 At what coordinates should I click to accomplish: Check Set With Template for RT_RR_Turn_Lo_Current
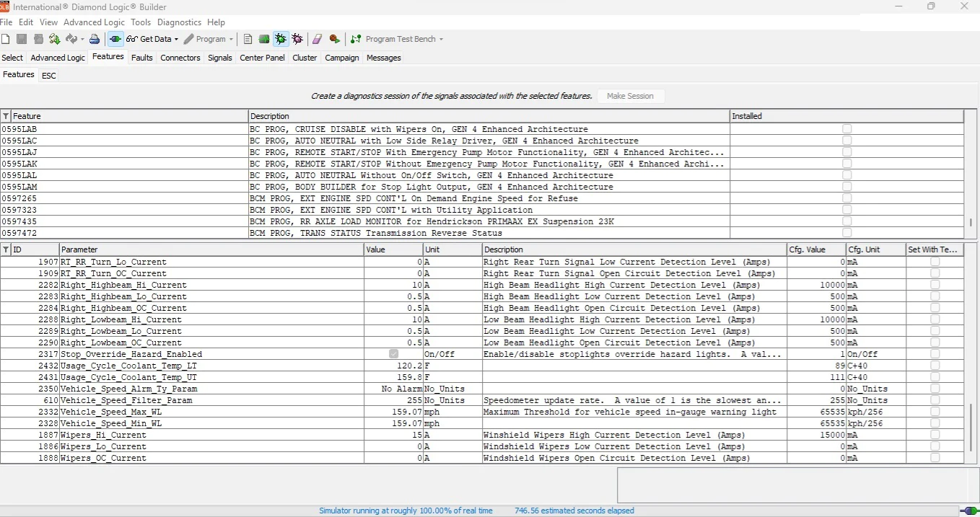click(x=935, y=262)
